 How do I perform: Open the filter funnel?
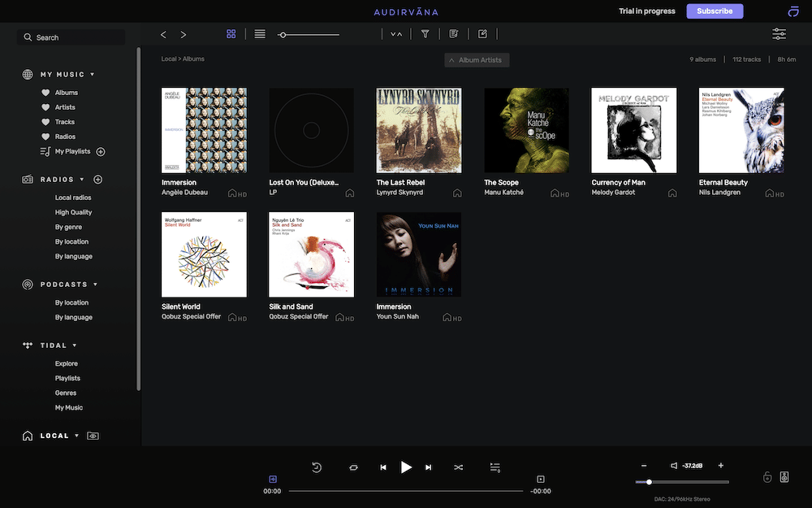pos(425,33)
